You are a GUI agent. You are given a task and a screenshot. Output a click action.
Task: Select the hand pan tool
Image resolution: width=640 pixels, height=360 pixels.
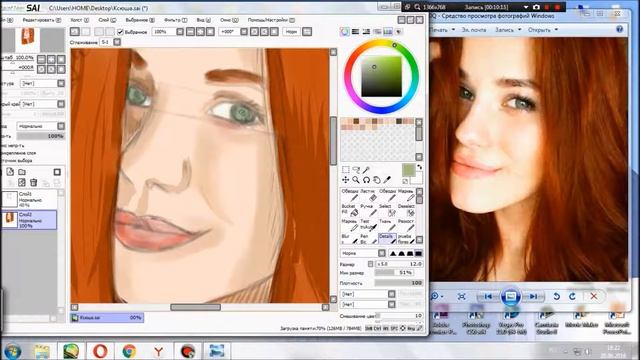pos(377,180)
